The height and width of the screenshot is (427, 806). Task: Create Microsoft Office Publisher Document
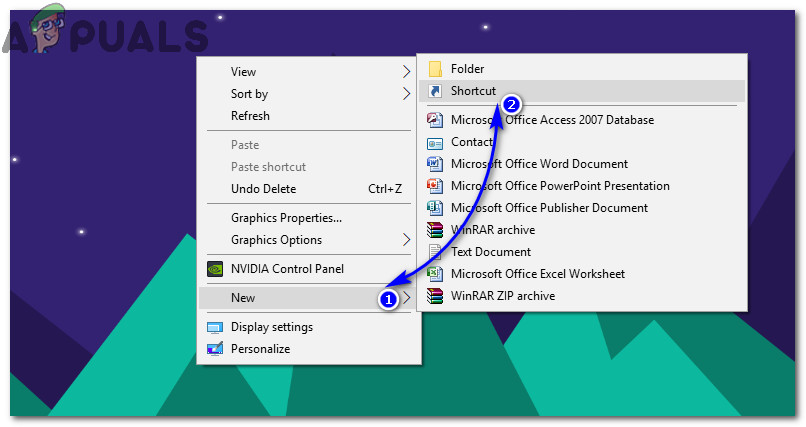point(582,208)
